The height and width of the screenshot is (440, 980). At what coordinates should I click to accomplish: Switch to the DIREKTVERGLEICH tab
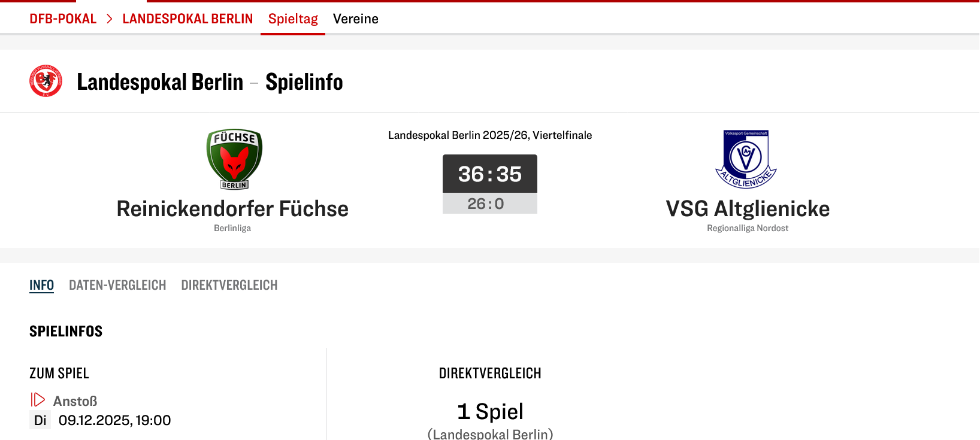pos(229,285)
